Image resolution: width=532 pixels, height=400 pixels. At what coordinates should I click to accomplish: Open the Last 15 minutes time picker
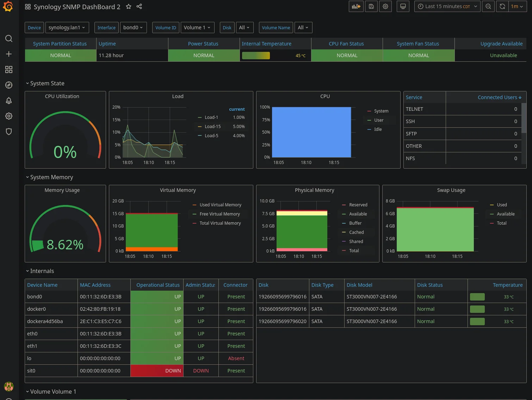(x=447, y=6)
